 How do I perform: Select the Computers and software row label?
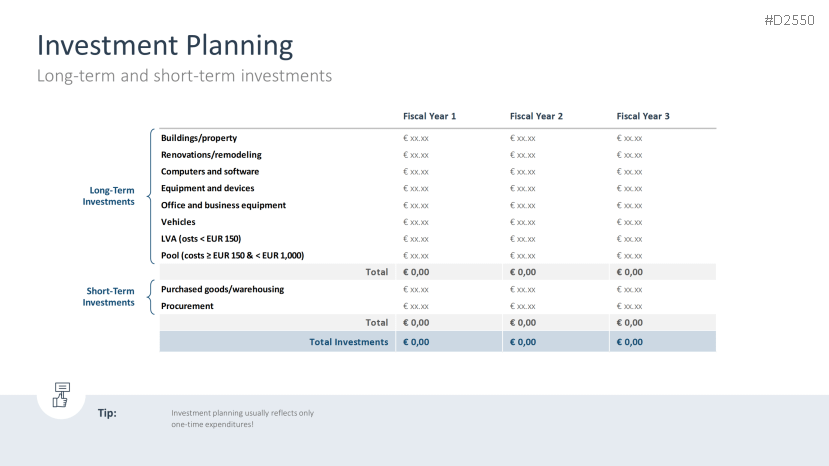pos(210,172)
